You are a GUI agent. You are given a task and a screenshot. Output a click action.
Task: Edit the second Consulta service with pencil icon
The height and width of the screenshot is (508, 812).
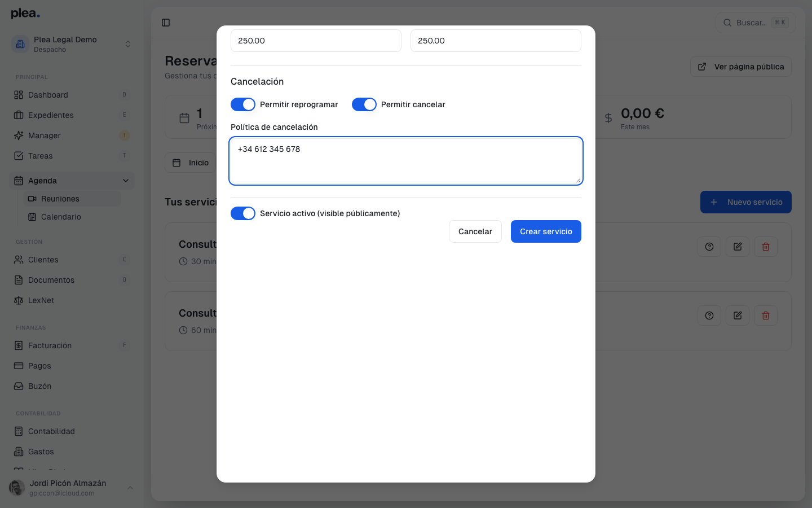[x=737, y=316]
